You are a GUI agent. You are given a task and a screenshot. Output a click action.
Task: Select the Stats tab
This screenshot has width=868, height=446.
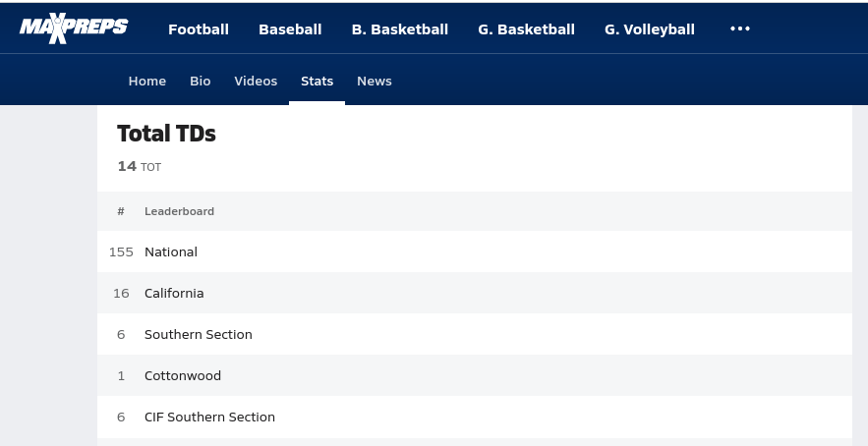pos(317,82)
